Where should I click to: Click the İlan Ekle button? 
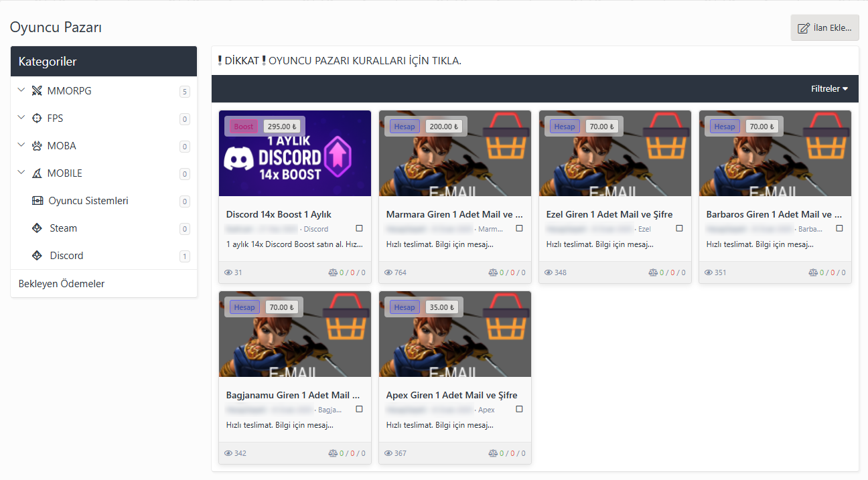point(824,27)
